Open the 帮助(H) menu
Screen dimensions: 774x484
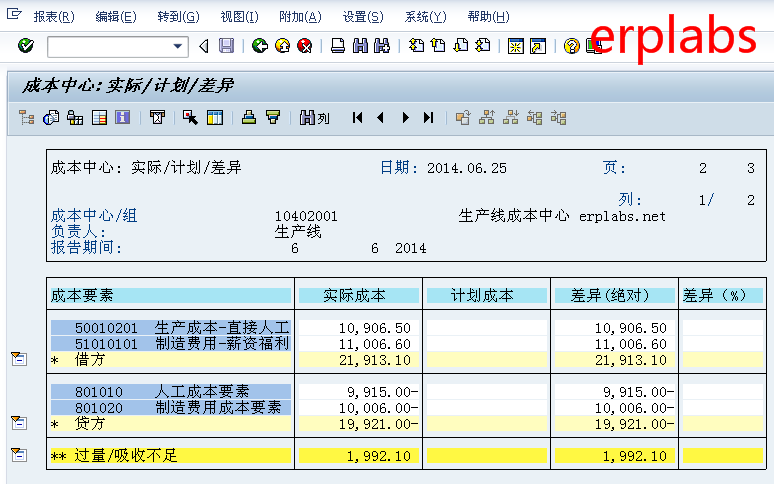(x=489, y=17)
